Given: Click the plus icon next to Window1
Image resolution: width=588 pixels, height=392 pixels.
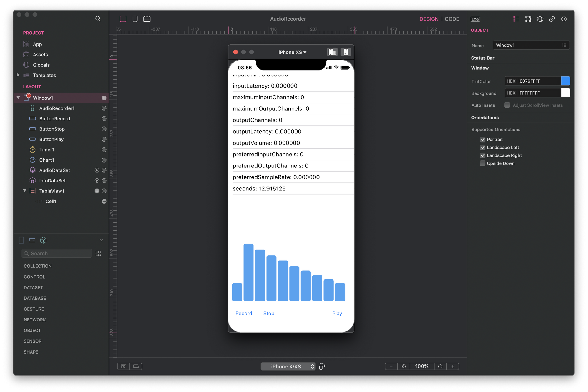Looking at the screenshot, I should 104,98.
